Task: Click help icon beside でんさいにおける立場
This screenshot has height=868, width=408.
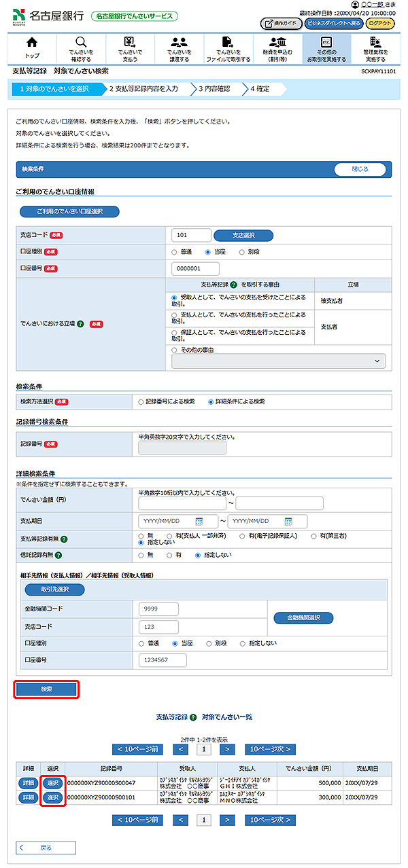Action: pyautogui.click(x=80, y=324)
